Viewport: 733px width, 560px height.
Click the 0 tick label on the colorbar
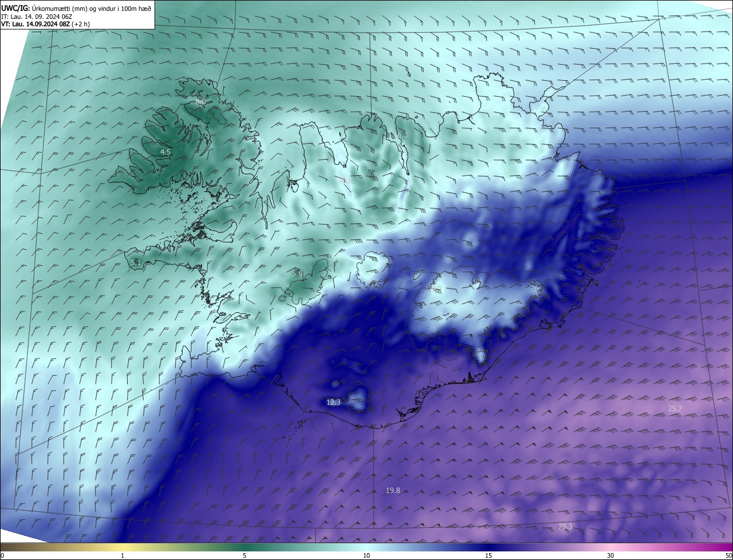[2, 555]
